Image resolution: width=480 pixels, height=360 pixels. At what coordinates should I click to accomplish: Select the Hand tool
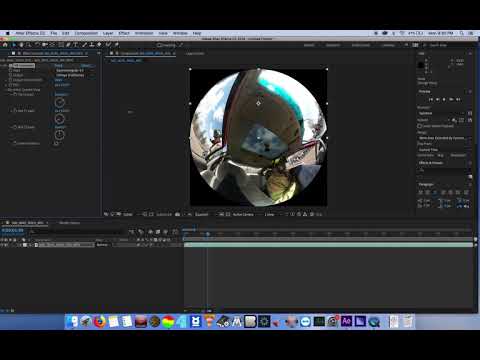coord(21,45)
